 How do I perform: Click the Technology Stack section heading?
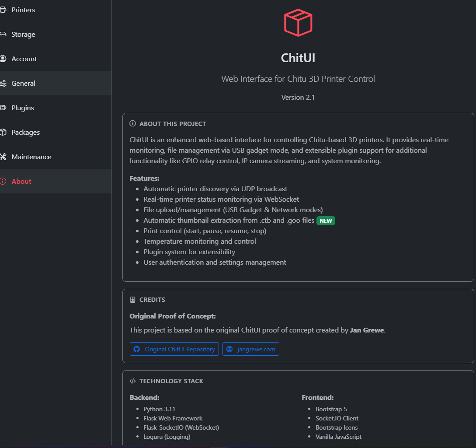171,381
